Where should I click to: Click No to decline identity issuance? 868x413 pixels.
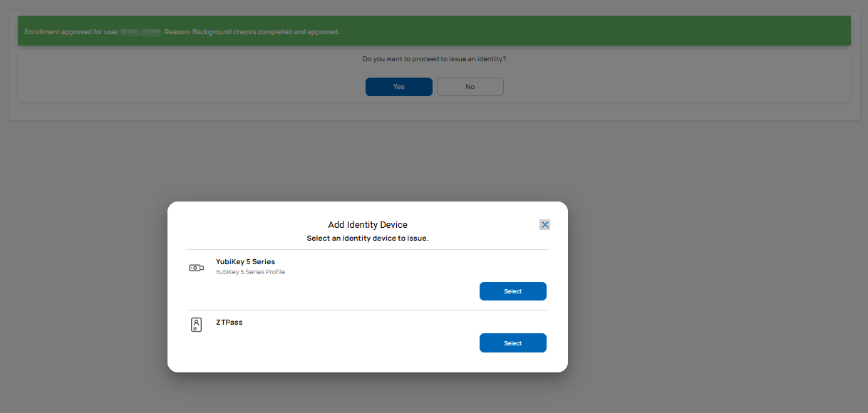470,86
